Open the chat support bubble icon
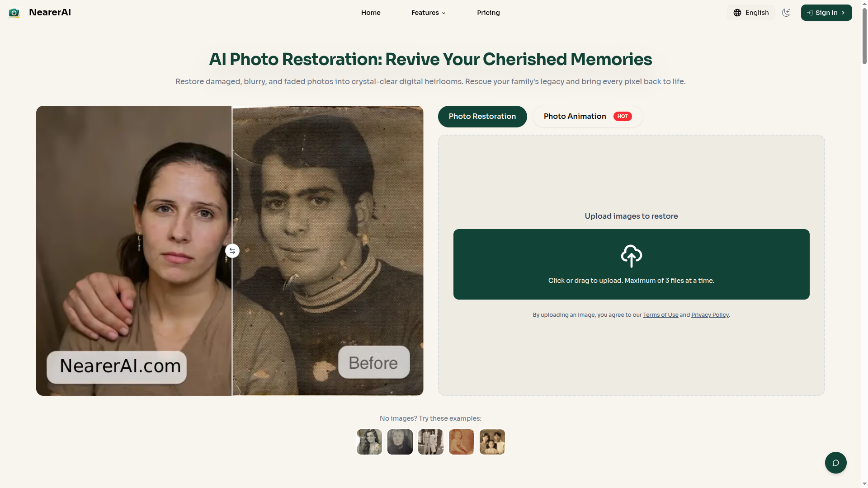This screenshot has height=488, width=868. (x=835, y=463)
